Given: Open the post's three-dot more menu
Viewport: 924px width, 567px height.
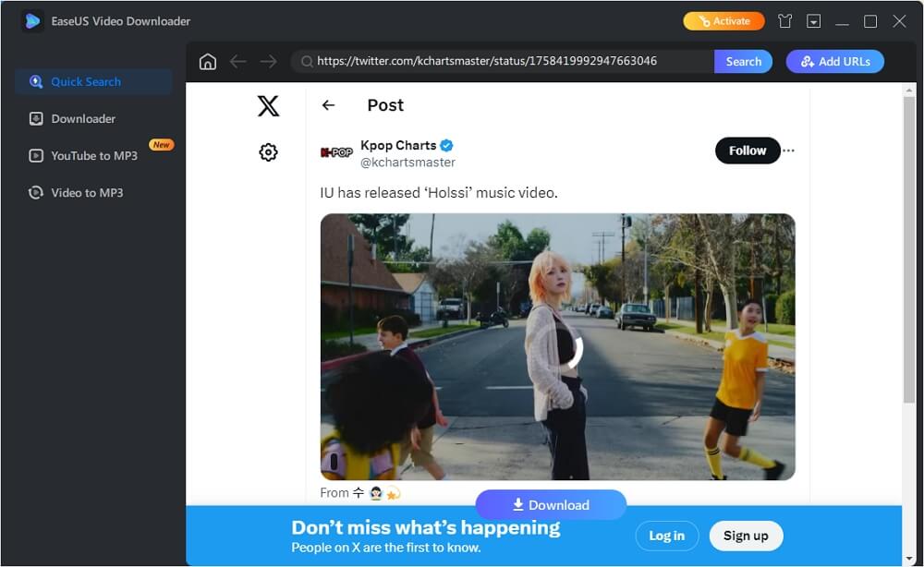Looking at the screenshot, I should pyautogui.click(x=788, y=151).
